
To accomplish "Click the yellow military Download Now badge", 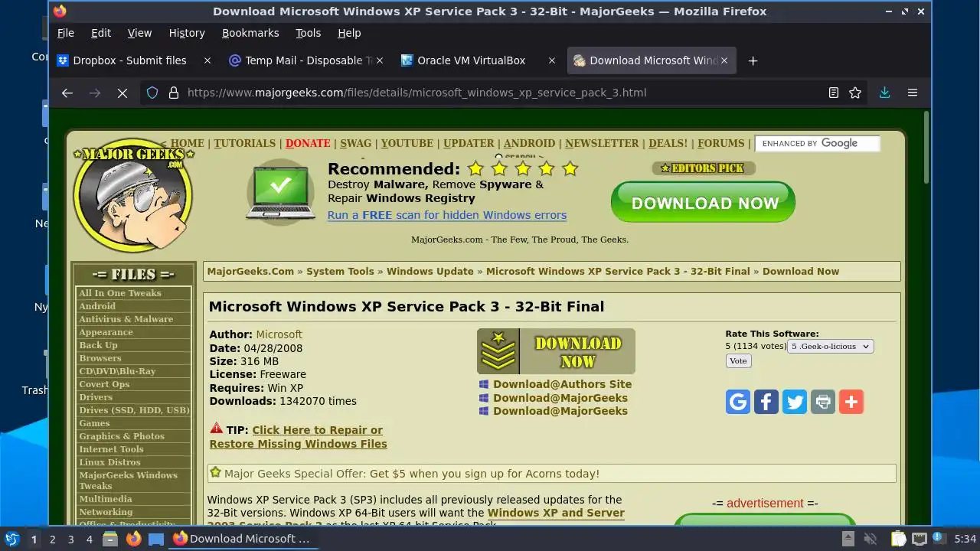I will click(556, 351).
